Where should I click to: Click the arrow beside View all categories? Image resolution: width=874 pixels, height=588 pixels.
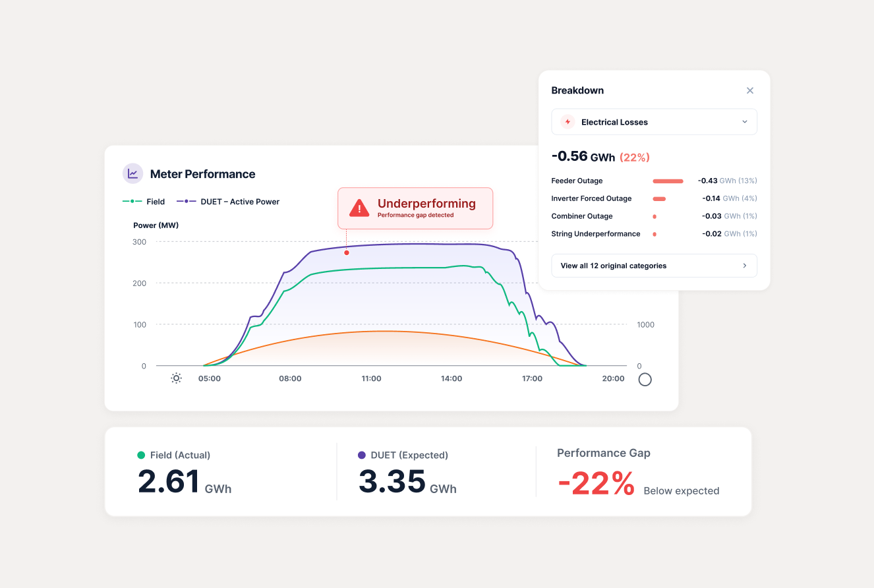click(x=745, y=266)
